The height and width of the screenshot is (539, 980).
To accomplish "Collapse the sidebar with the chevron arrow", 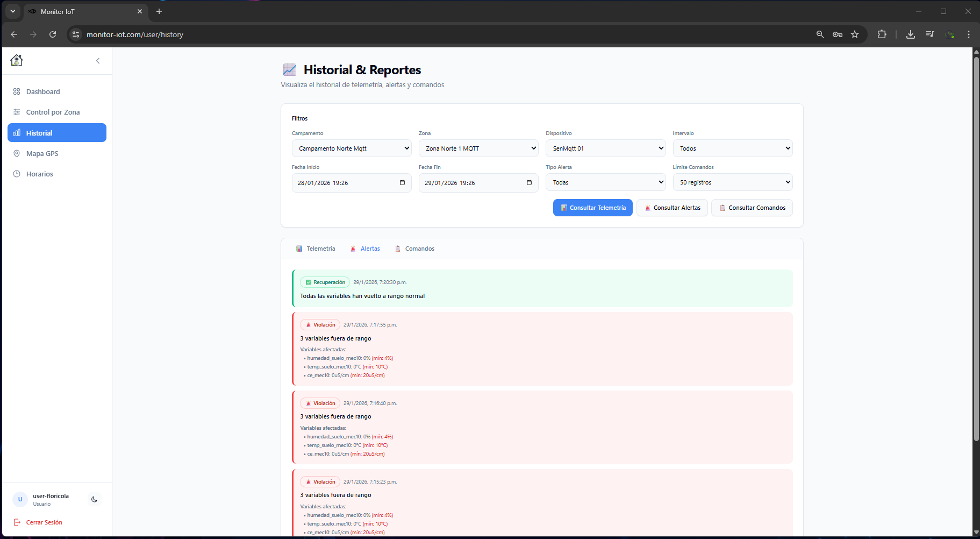I will pos(98,61).
